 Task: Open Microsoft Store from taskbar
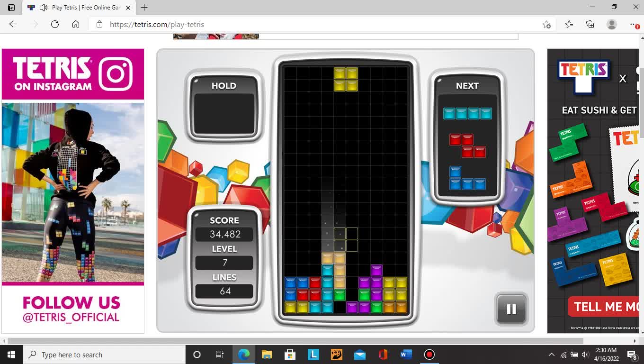click(x=290, y=355)
